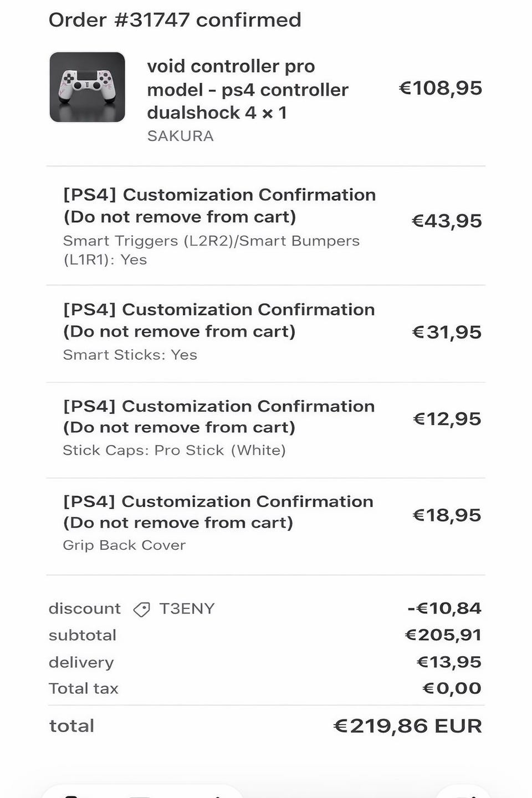Click the white controller product thumbnail
The height and width of the screenshot is (798, 532).
point(87,87)
